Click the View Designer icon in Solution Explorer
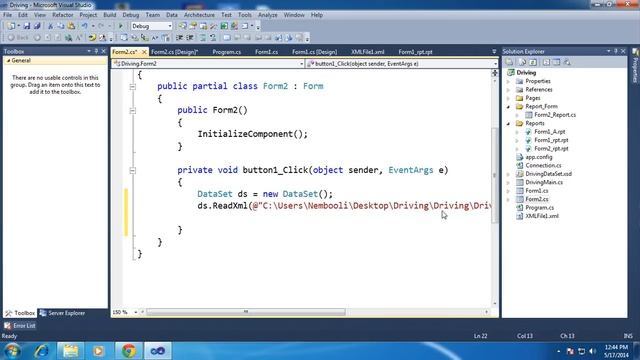This screenshot has width=640, height=360. pyautogui.click(x=556, y=62)
